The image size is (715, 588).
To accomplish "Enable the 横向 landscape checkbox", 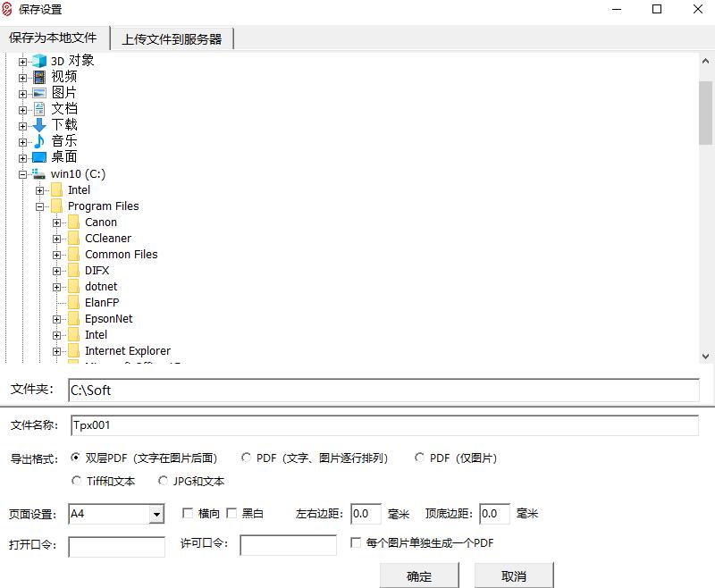I will point(188,513).
